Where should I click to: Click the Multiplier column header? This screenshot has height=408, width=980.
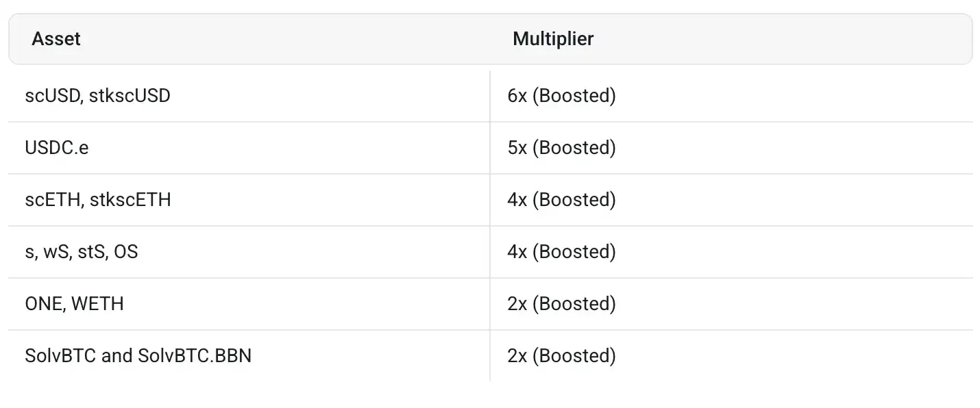tap(552, 39)
